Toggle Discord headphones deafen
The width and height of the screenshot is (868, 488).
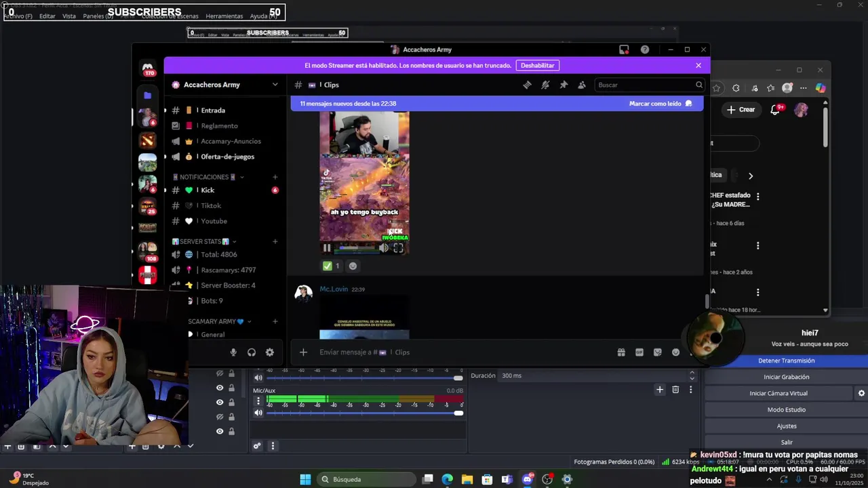point(252,352)
